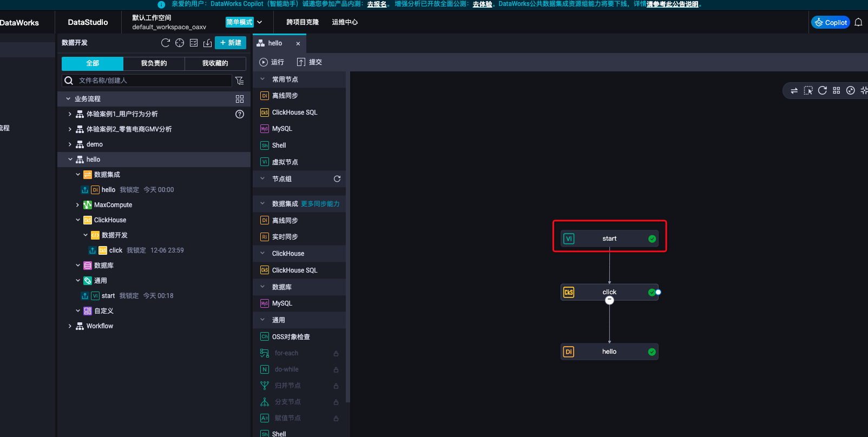The image size is (868, 437).
Task: Click the 去报名 link in banner
Action: click(377, 4)
